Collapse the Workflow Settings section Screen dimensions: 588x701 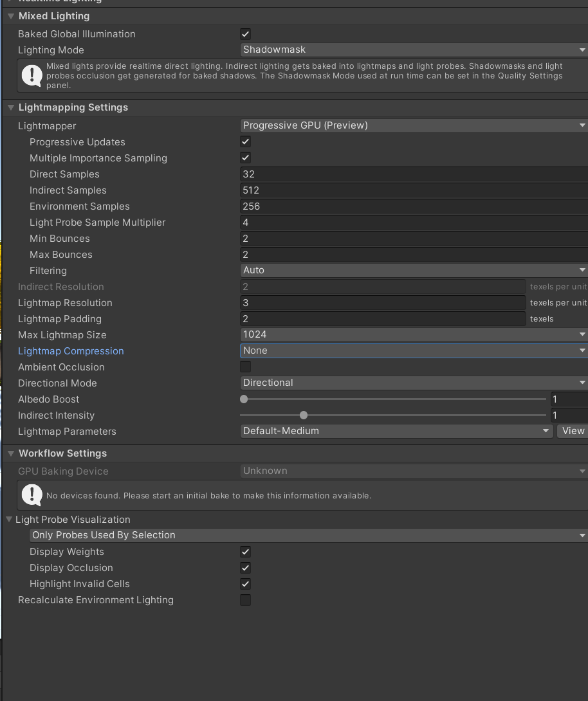point(11,453)
